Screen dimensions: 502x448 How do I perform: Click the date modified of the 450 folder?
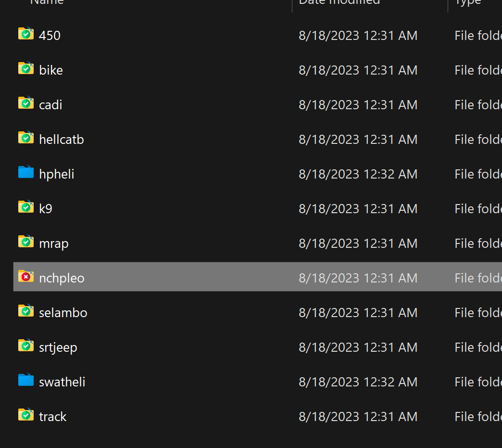click(358, 36)
